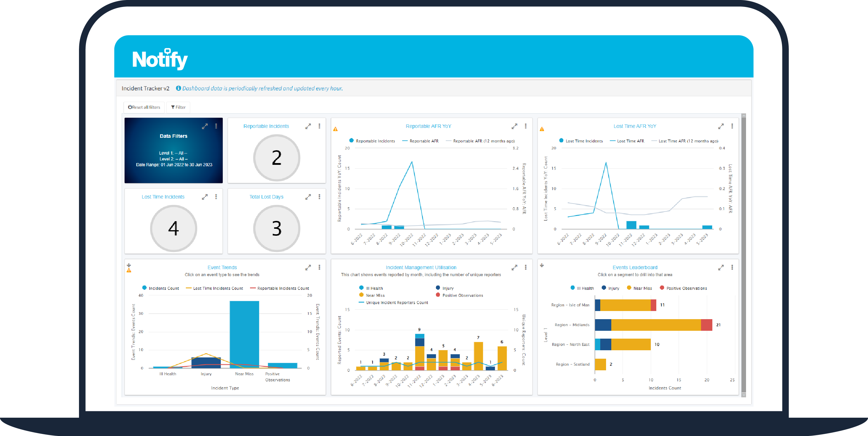This screenshot has width=868, height=436.
Task: Click the download icon on Events Leaderboard
Action: click(x=542, y=266)
